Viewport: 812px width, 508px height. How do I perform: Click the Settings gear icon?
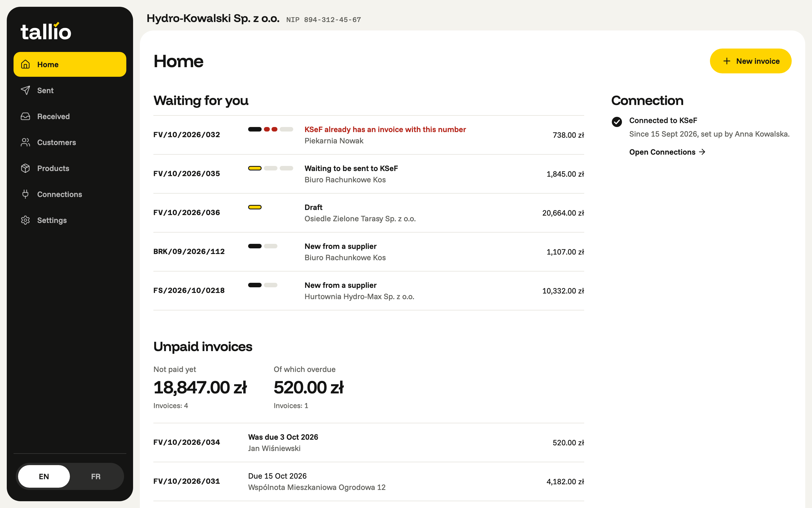point(25,220)
